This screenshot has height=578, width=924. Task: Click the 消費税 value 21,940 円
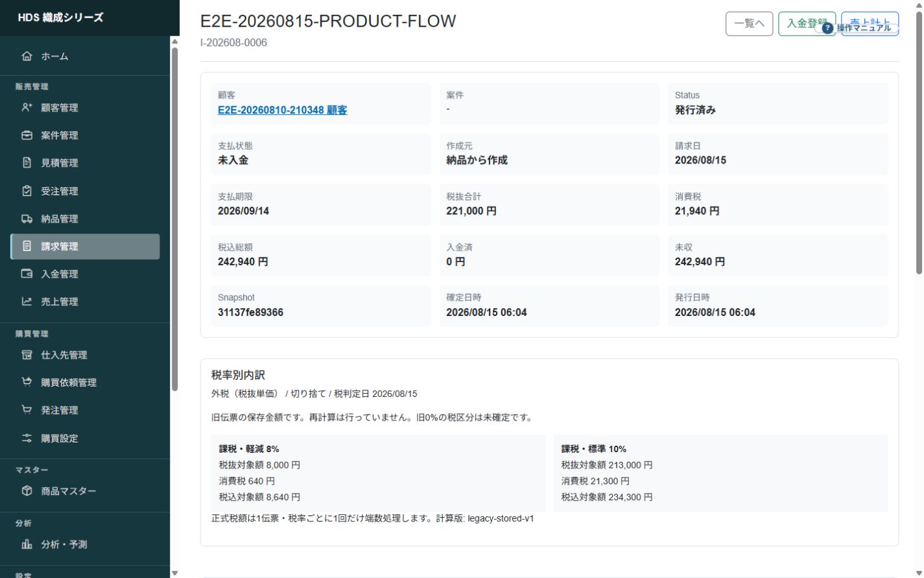tap(697, 211)
